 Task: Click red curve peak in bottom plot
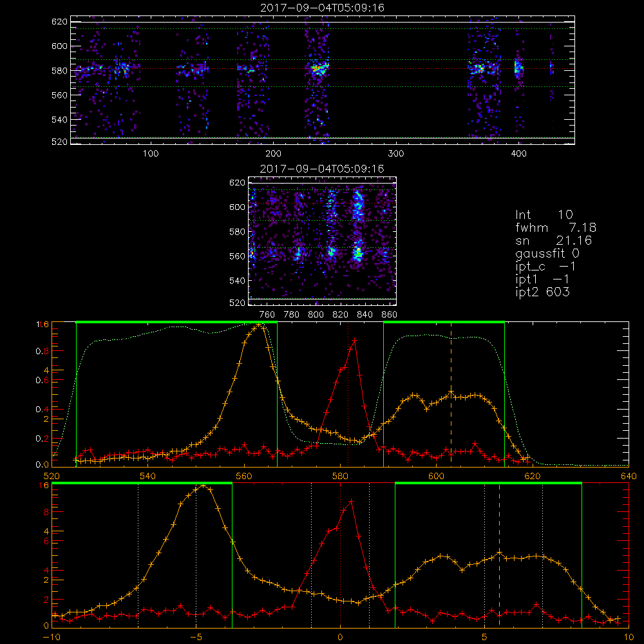coord(351,501)
